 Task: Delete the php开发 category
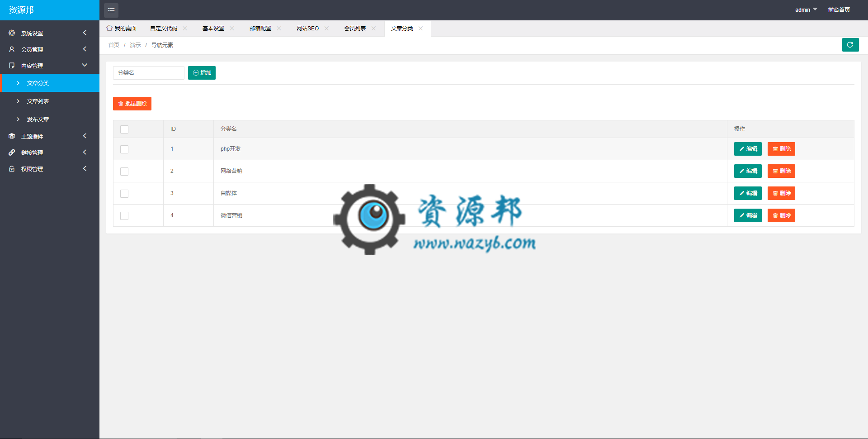(x=781, y=149)
